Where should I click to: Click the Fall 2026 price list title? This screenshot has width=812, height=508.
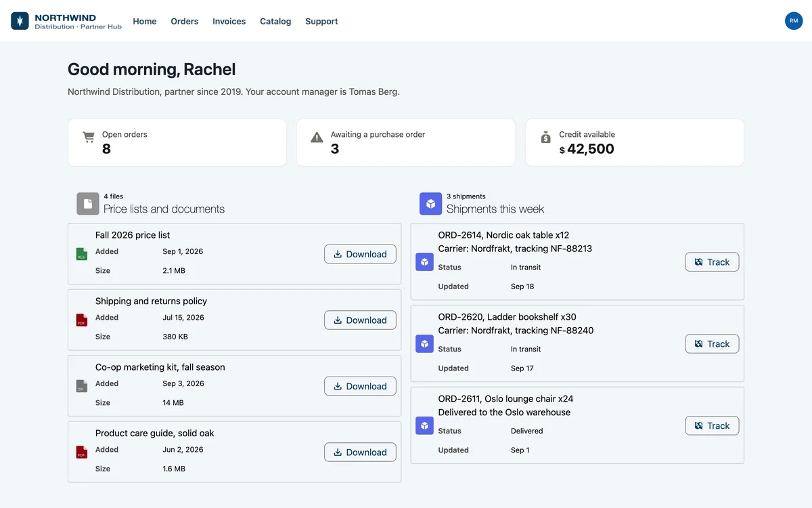pos(133,235)
